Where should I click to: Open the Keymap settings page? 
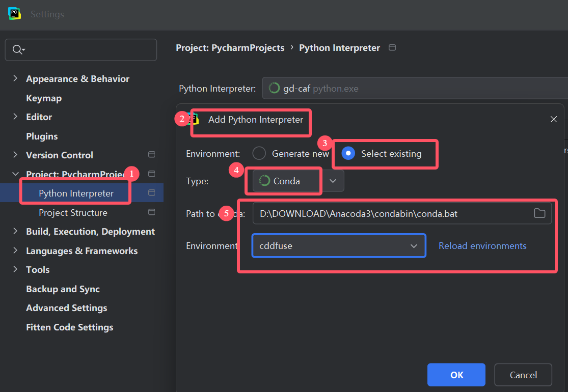pos(44,98)
